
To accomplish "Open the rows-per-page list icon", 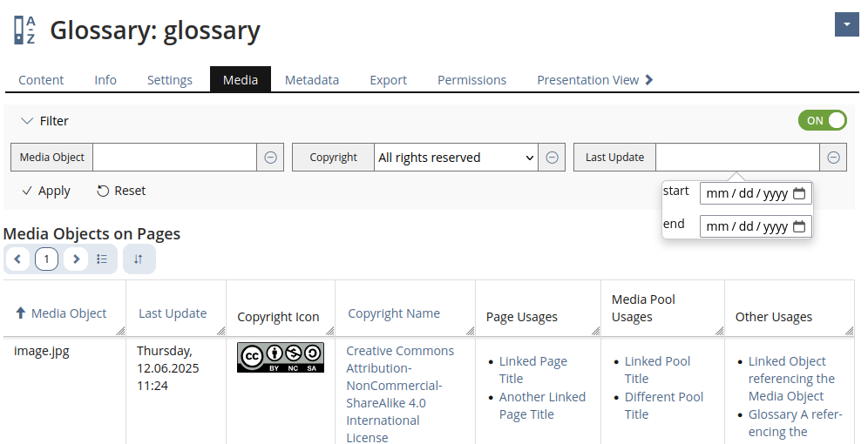I will [102, 259].
